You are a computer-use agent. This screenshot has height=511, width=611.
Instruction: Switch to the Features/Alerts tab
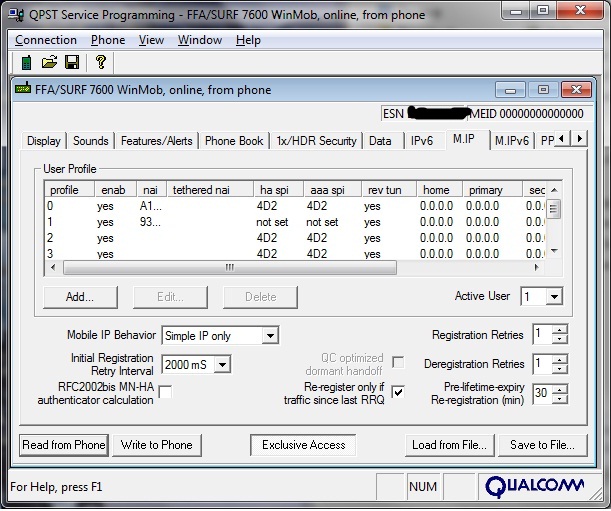(x=156, y=141)
